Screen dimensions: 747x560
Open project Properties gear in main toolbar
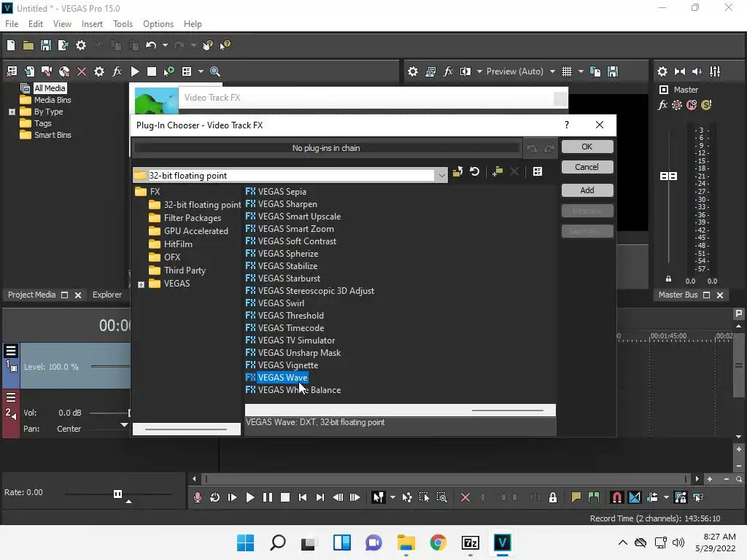point(81,45)
